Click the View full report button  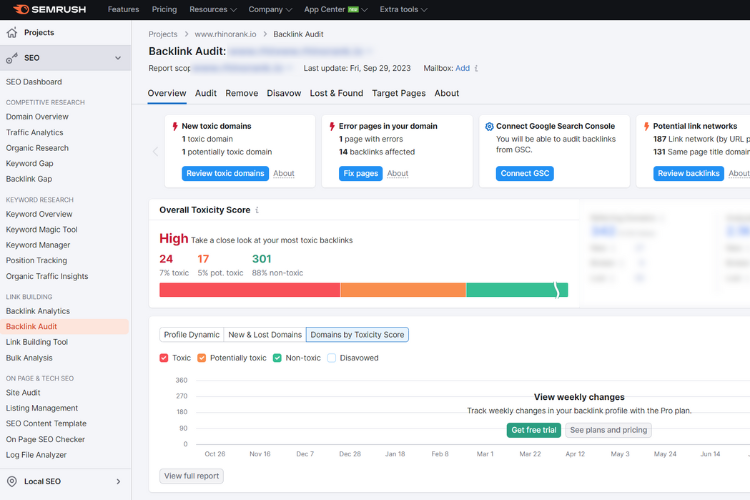pos(191,476)
